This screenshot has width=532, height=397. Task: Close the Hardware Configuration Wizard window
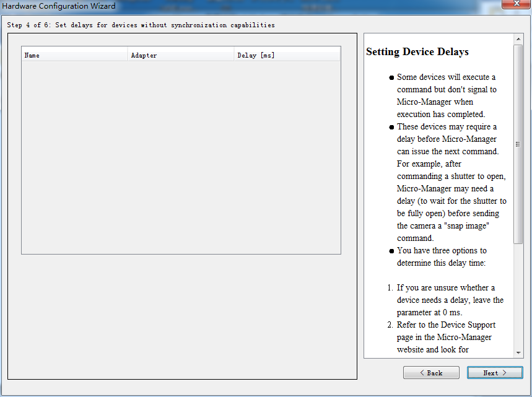coord(517,3)
